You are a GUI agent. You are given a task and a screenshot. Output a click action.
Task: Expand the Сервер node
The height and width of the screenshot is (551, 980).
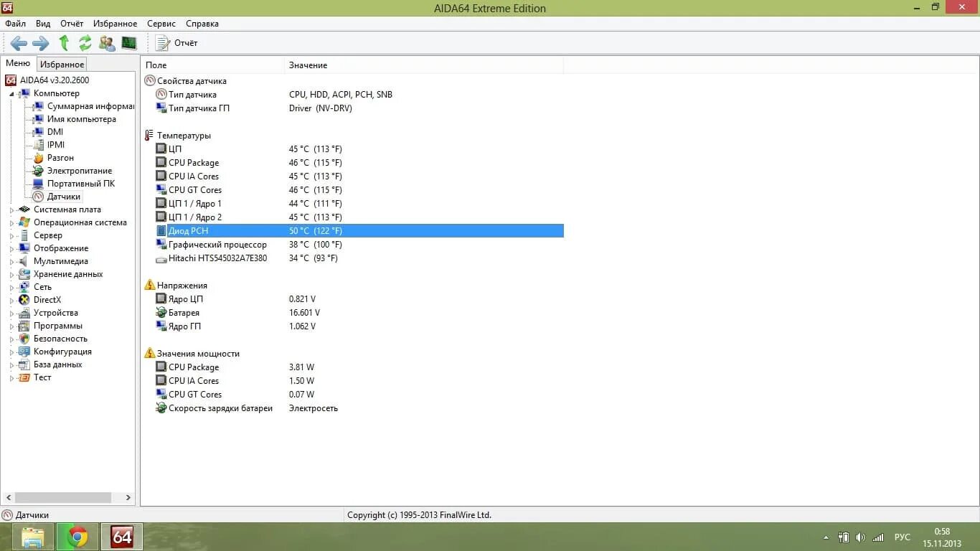coord(11,236)
